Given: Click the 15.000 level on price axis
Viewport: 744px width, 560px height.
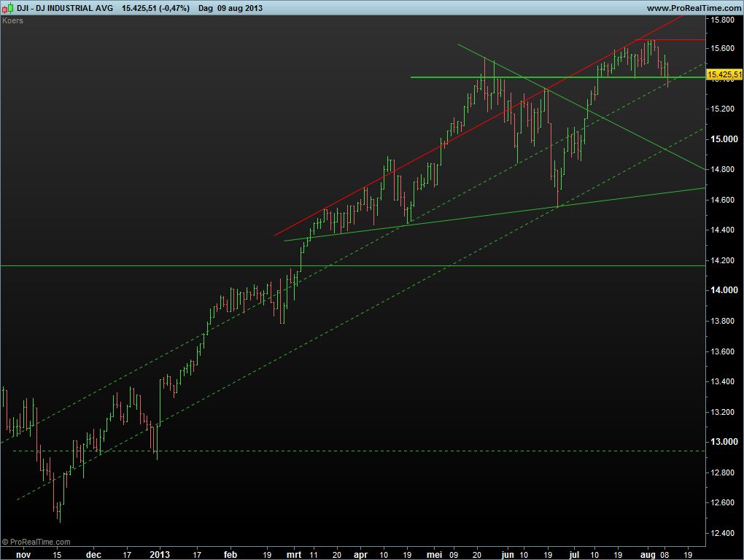Looking at the screenshot, I should (723, 139).
